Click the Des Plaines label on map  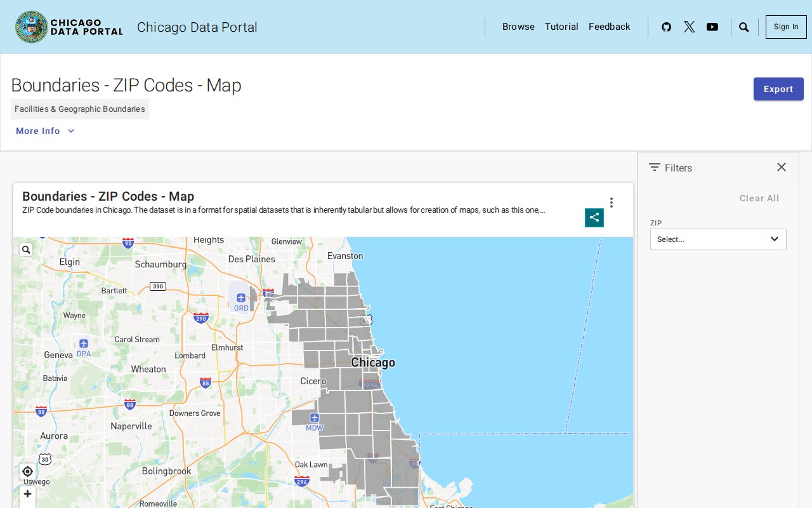tap(252, 259)
